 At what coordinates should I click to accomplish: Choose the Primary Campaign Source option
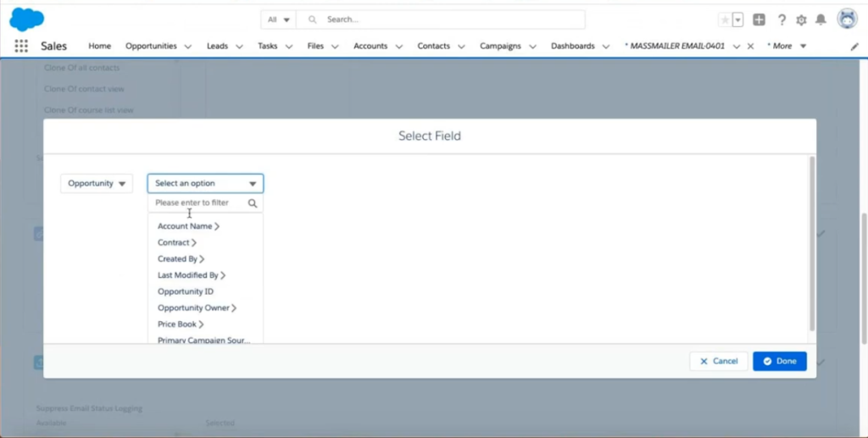tap(203, 340)
